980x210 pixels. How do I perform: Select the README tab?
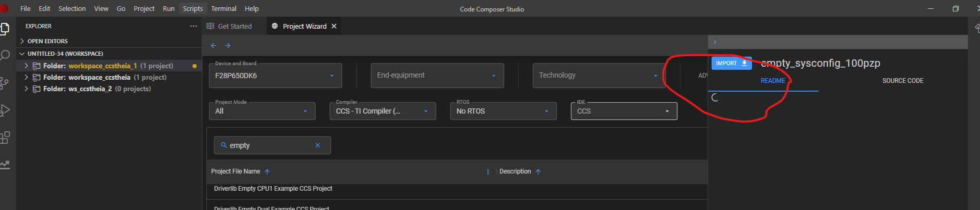coord(773,81)
